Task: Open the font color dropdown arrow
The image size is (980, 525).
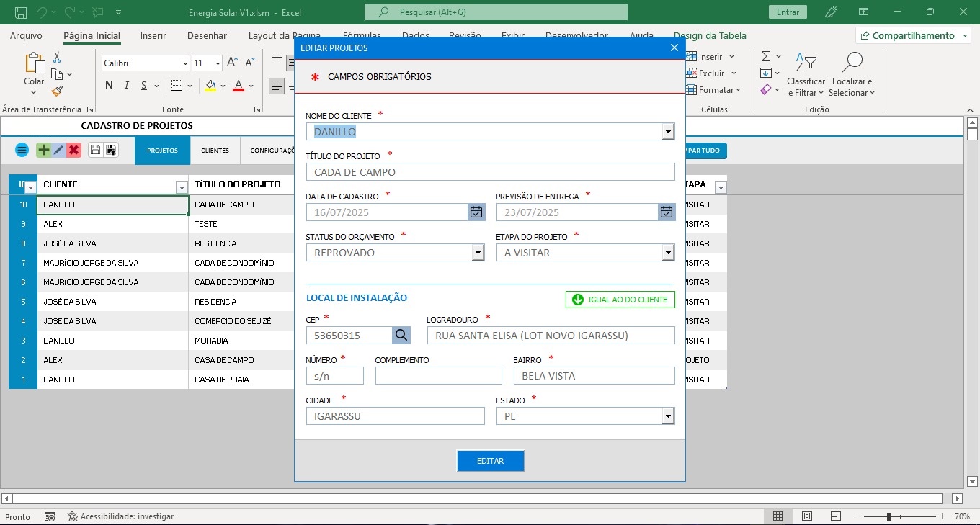Action: tap(251, 86)
